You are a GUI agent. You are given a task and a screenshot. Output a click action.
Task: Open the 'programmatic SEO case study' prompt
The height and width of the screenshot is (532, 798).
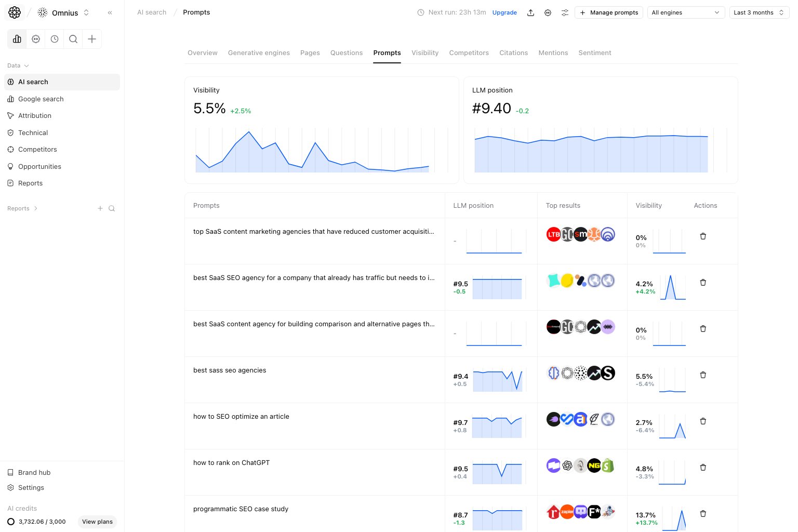point(241,509)
